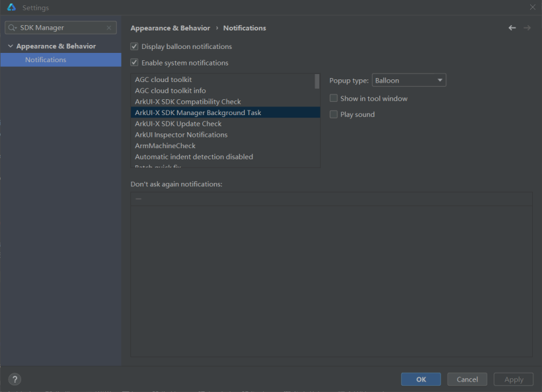Click the OK button
This screenshot has height=392, width=542.
point(420,379)
